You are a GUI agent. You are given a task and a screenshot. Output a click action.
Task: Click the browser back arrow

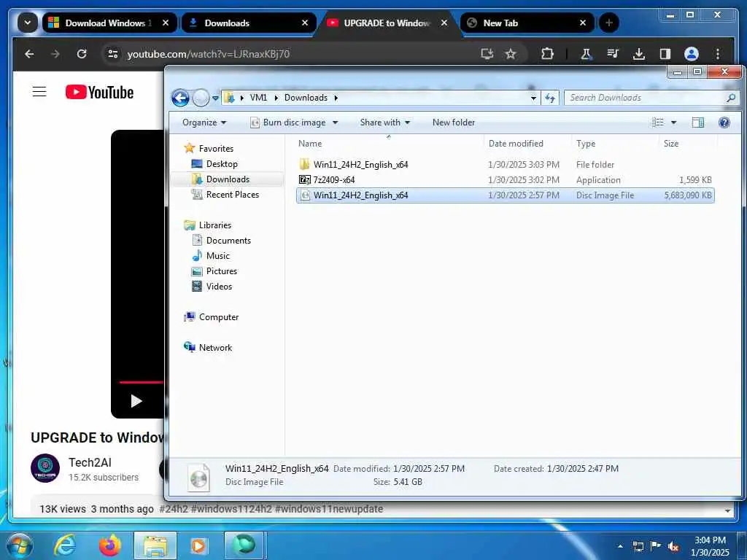[29, 54]
